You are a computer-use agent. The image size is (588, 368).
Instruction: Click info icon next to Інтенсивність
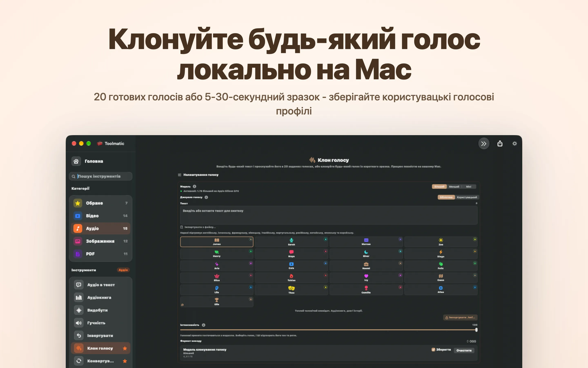[x=204, y=325]
